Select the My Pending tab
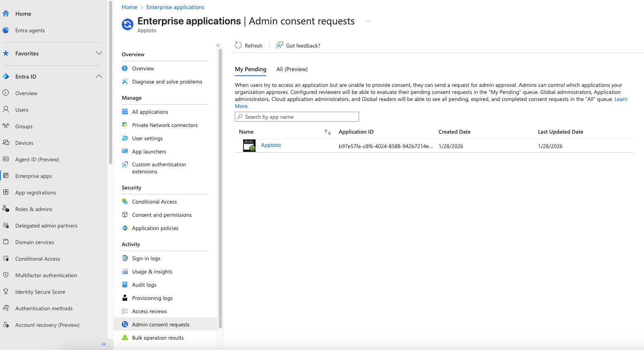 (x=251, y=69)
